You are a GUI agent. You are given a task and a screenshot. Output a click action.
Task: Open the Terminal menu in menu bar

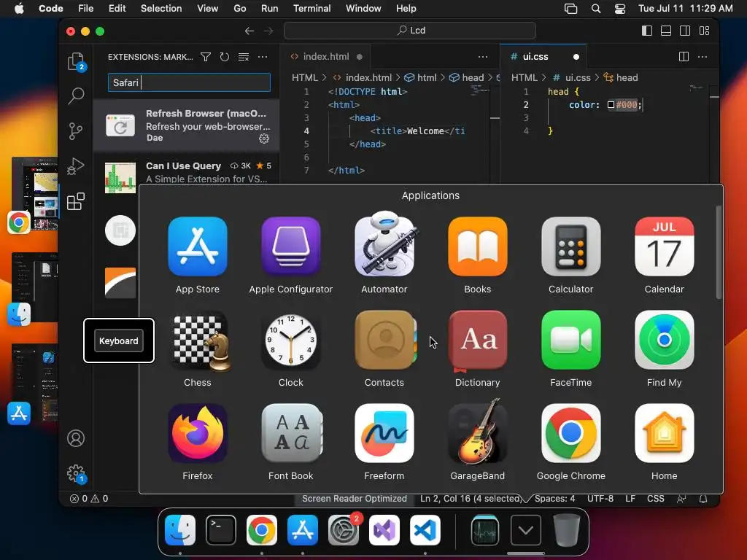(311, 9)
